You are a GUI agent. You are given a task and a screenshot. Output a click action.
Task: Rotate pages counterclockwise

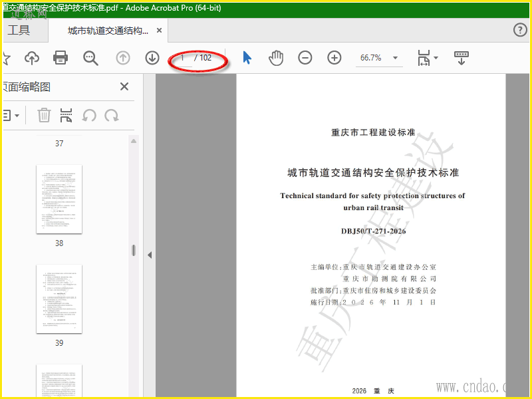89,116
